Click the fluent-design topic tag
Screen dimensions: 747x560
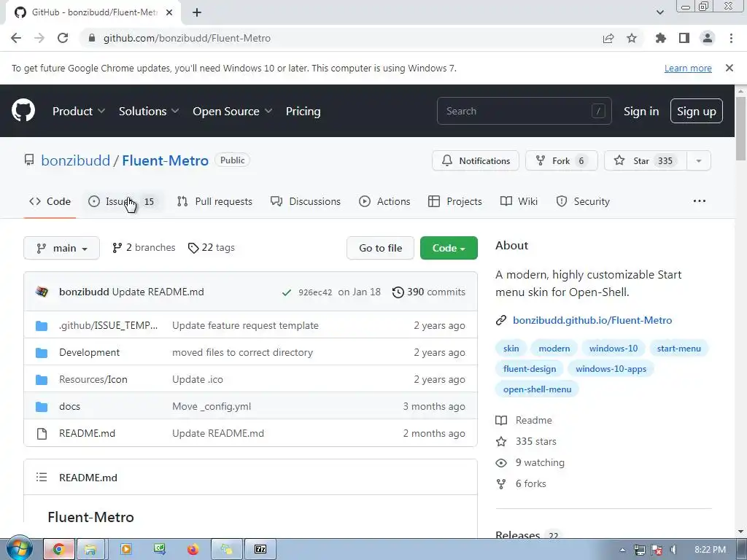tap(530, 368)
